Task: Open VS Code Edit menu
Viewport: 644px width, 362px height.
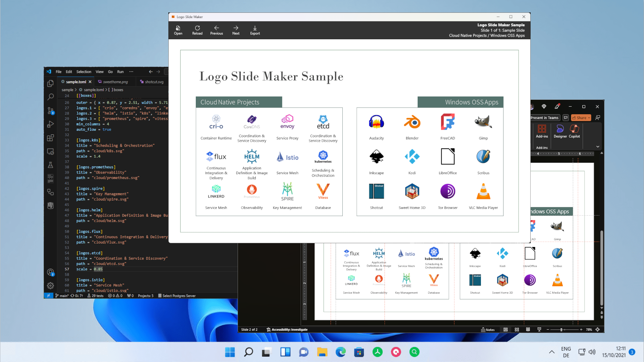Action: pos(69,72)
